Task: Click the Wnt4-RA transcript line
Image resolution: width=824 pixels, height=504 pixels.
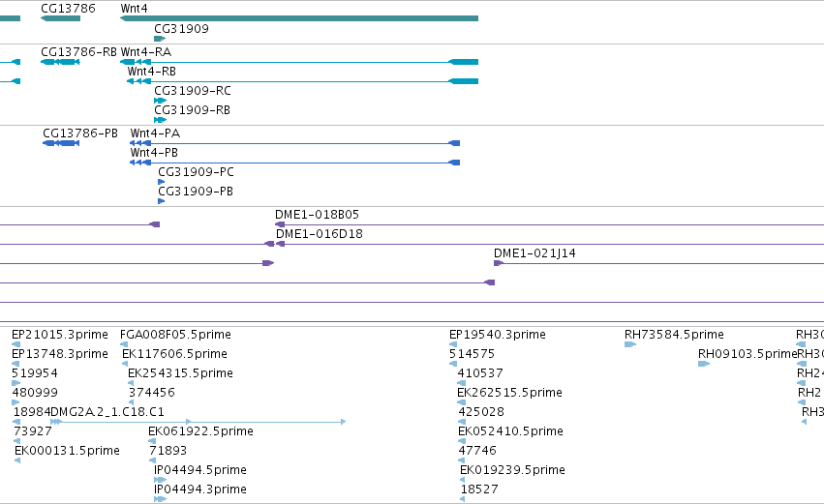Action: (x=299, y=62)
